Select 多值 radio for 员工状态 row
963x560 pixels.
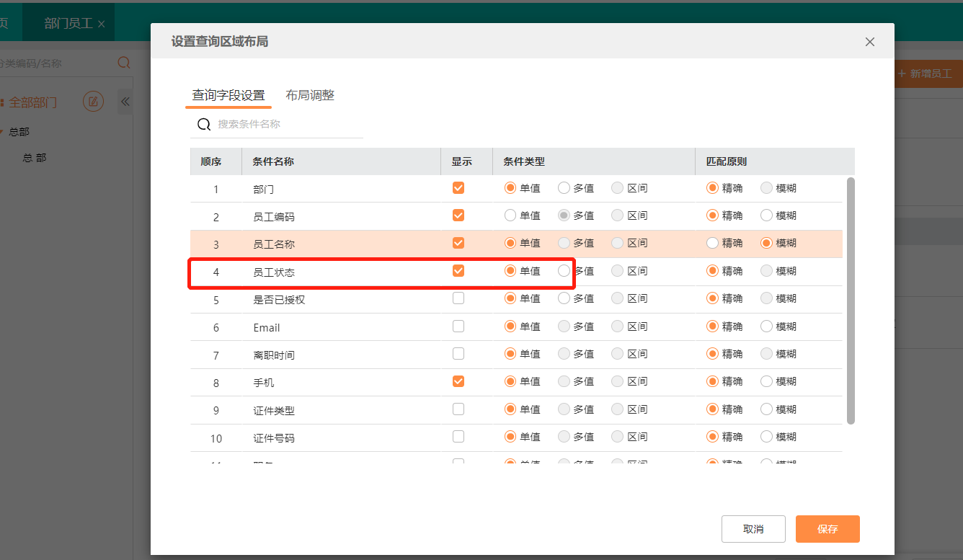(x=564, y=271)
